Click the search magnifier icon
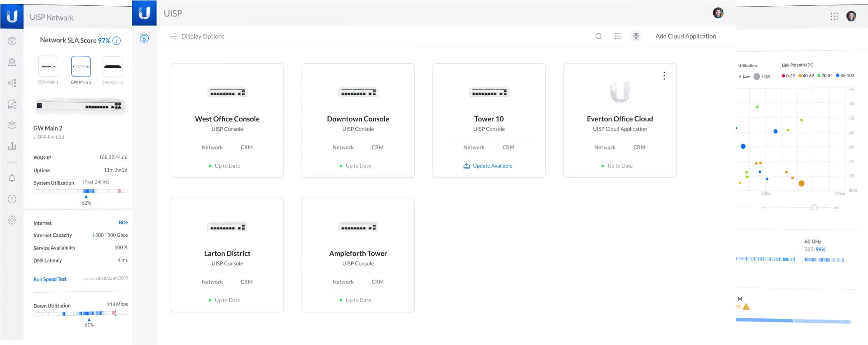Image resolution: width=868 pixels, height=345 pixels. tap(599, 36)
